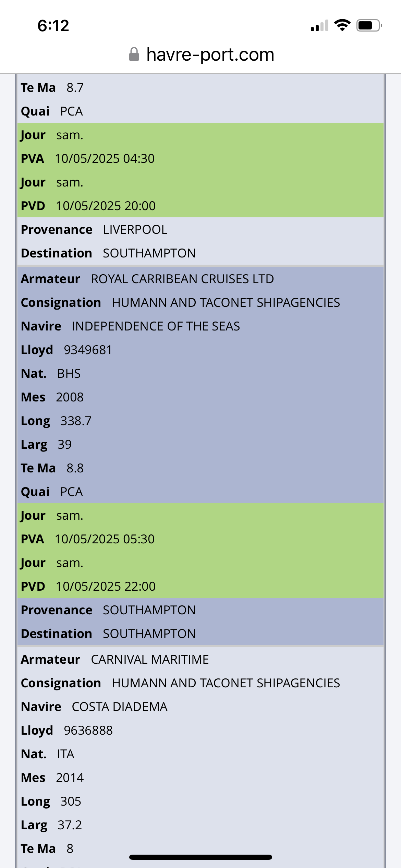This screenshot has width=401, height=868.
Task: Tap PVD time 10/05/2025 20:00
Action: (106, 206)
